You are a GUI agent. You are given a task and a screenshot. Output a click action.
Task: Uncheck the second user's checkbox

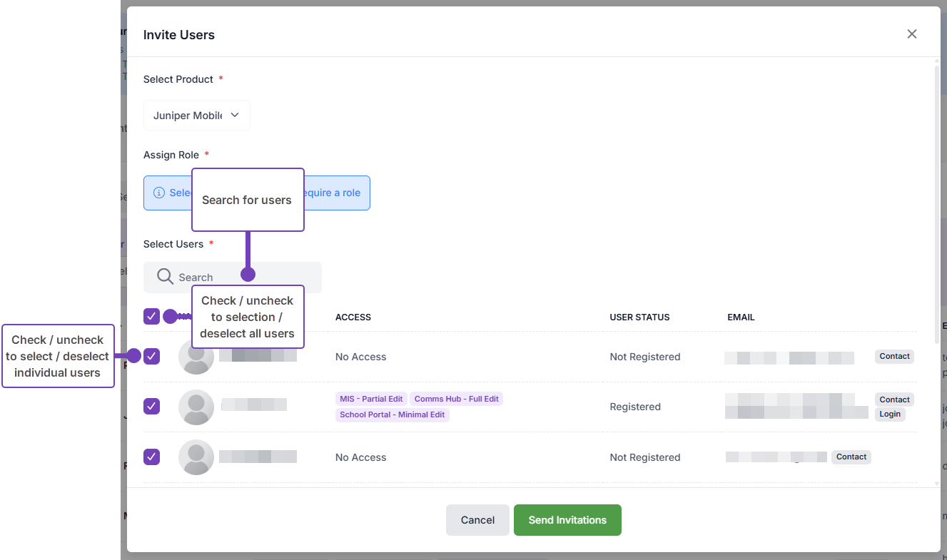[151, 407]
